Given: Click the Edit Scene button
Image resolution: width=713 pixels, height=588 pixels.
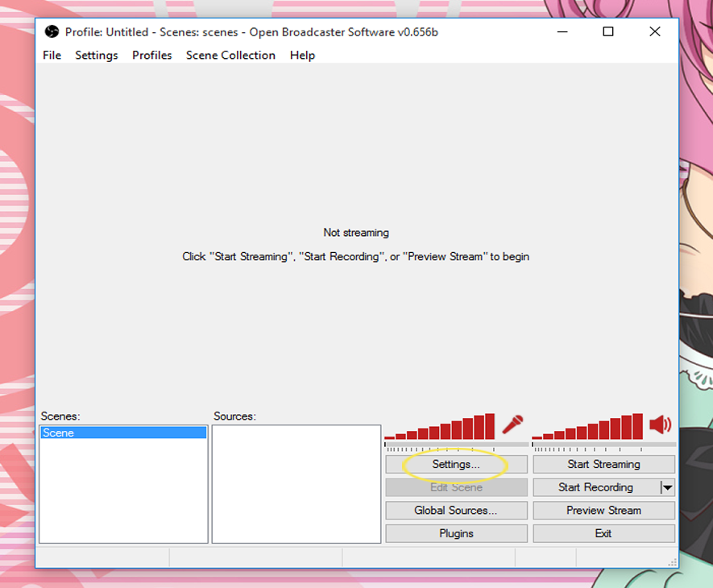Looking at the screenshot, I should point(456,487).
